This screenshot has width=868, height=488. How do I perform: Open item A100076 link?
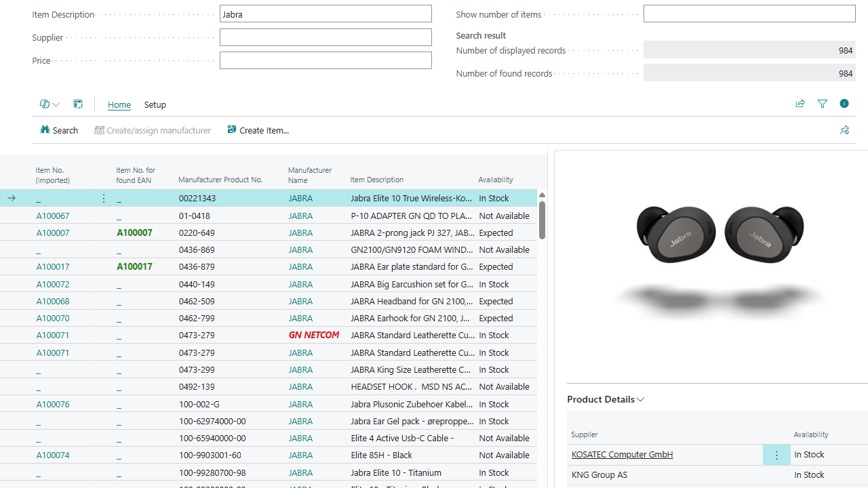53,404
